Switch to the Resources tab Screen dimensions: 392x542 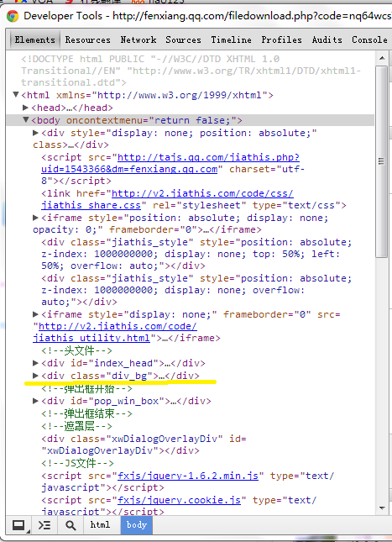pyautogui.click(x=88, y=39)
